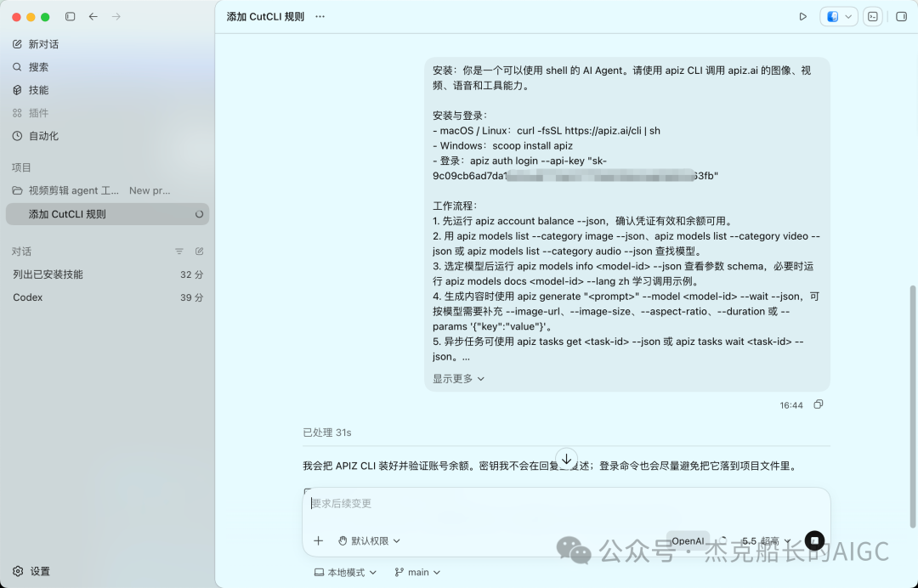Toggle the right side panel icon

click(902, 16)
